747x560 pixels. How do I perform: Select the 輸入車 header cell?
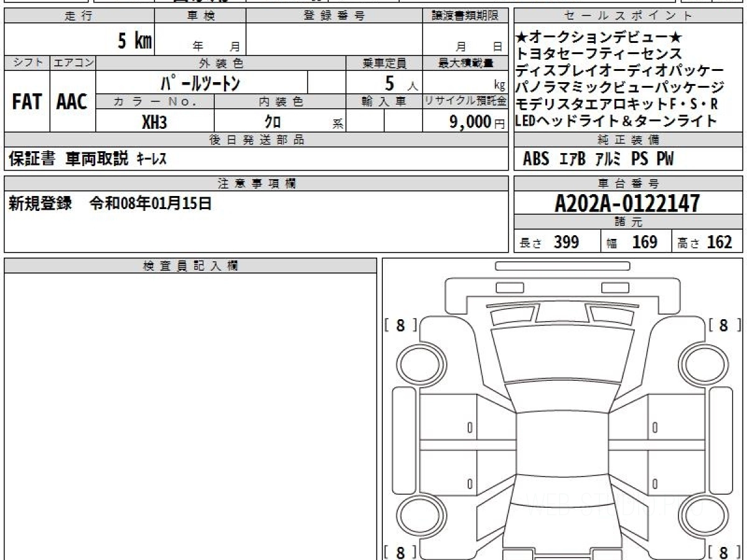(x=384, y=101)
